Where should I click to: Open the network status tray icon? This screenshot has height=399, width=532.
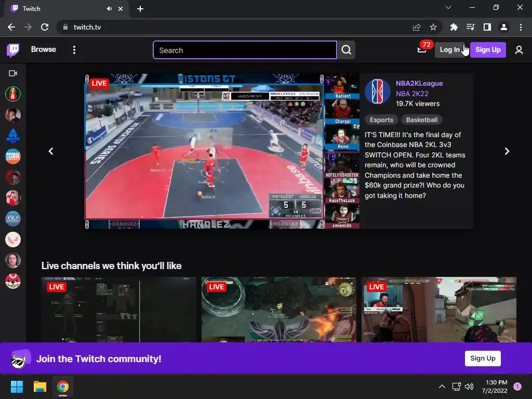pos(456,387)
